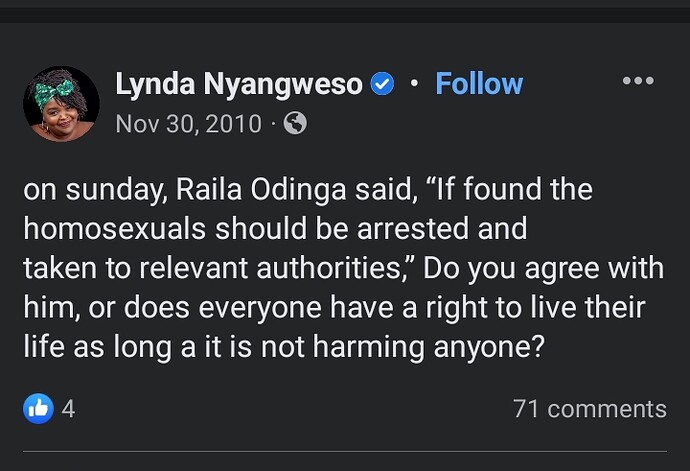
Task: Click the dot separator before Follow
Action: coord(414,84)
